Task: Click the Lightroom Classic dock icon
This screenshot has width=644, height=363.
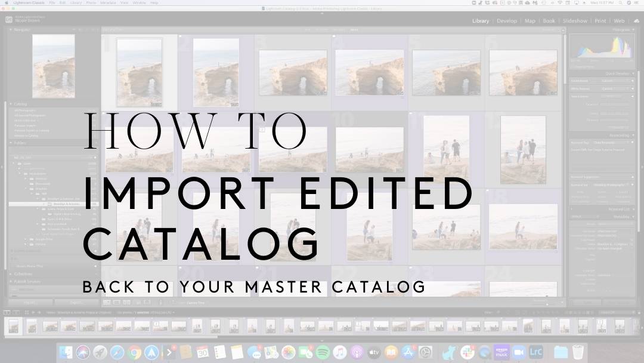Action: pos(535,352)
